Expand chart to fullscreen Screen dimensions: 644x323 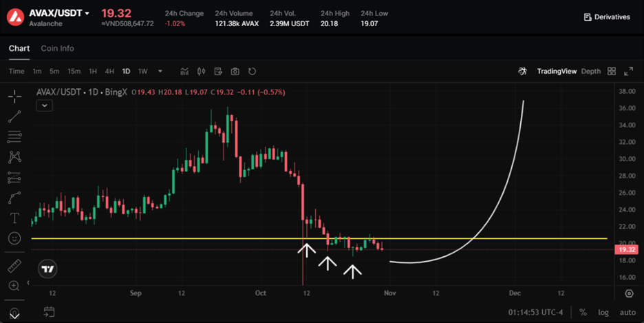pos(628,72)
